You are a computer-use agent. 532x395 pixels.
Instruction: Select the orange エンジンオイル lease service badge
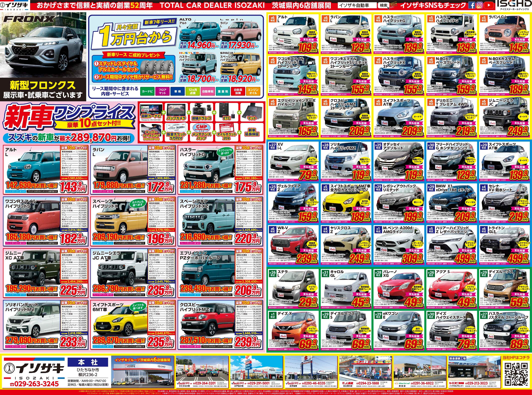click(253, 91)
